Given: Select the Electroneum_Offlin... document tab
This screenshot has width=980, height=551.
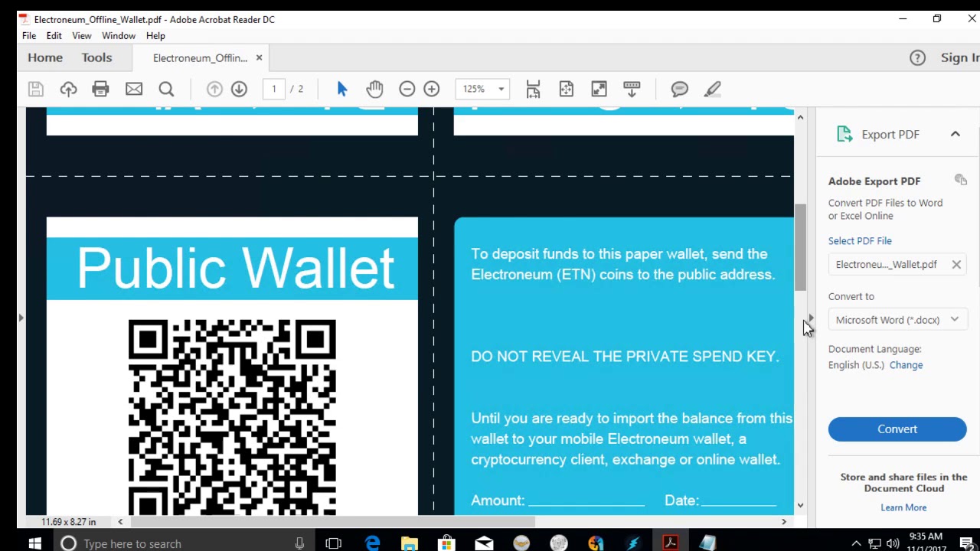Looking at the screenshot, I should (200, 58).
